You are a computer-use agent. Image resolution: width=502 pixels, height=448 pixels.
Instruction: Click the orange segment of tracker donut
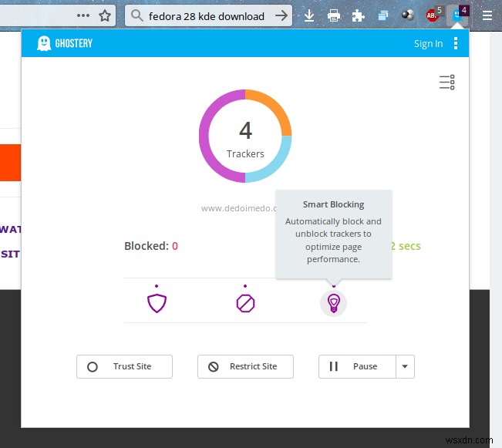[278, 104]
